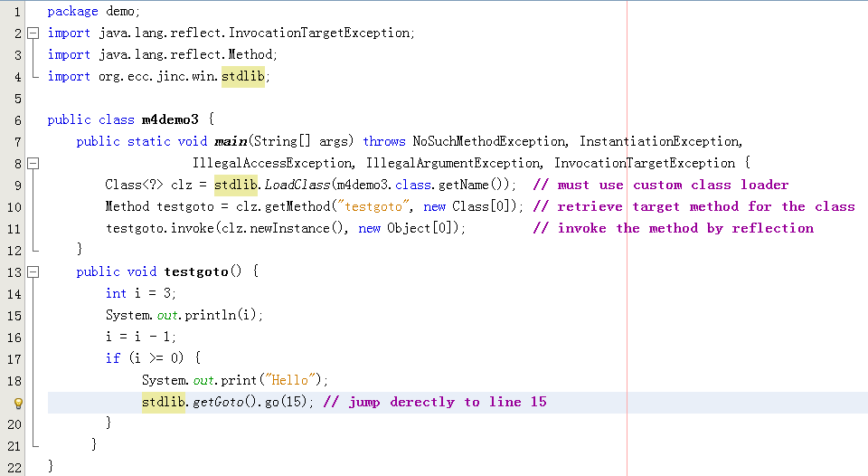Collapse the testgoto method fold marker
Screen dimensions: 868x476
tap(33, 271)
